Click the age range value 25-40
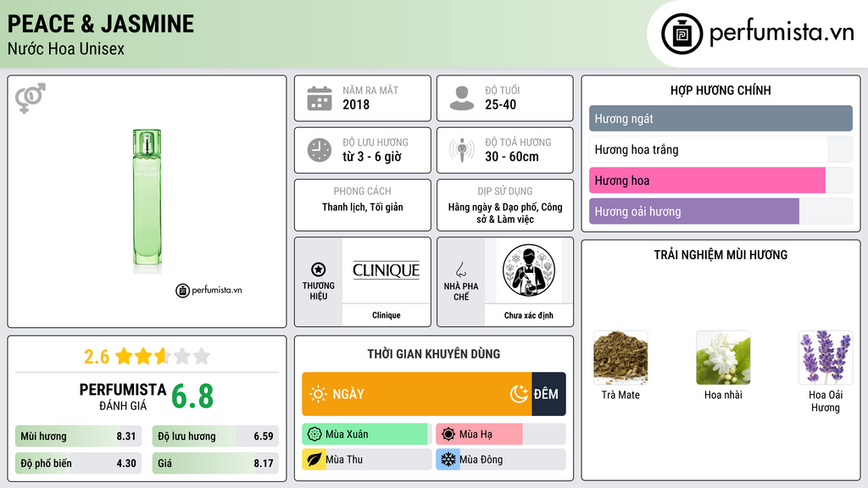The width and height of the screenshot is (868, 488). [x=500, y=104]
